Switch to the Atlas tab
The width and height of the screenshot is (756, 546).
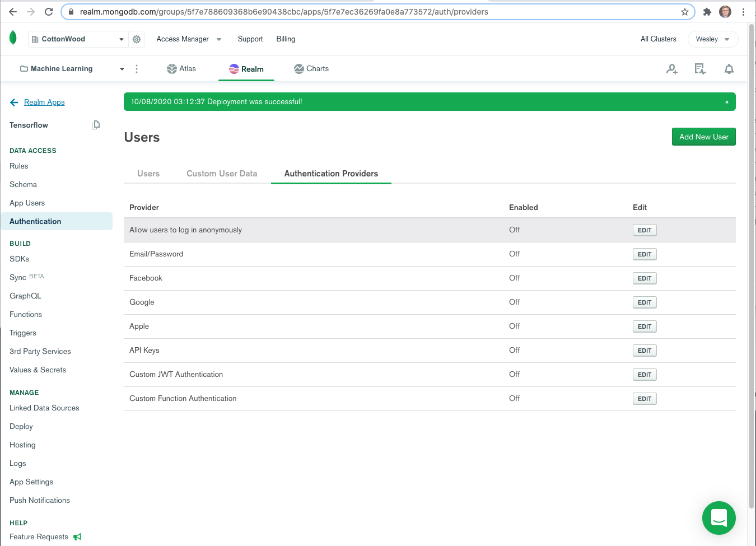click(x=181, y=69)
